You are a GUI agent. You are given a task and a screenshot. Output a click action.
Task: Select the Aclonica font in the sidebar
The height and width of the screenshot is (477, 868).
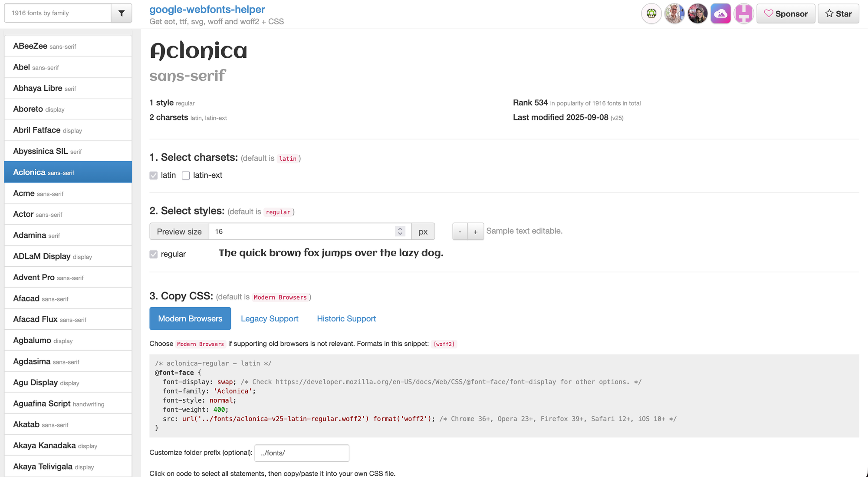[68, 172]
